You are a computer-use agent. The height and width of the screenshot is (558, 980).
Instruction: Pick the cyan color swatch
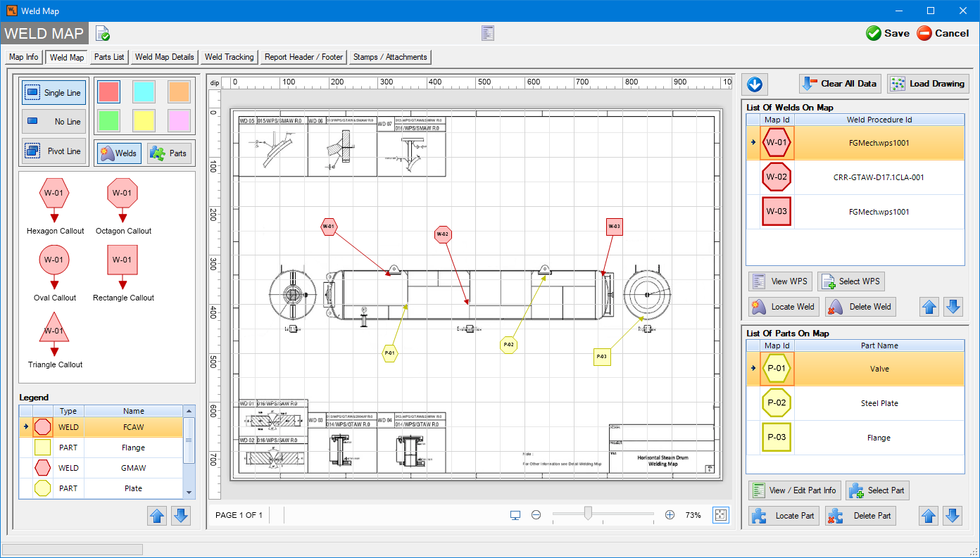click(x=144, y=91)
